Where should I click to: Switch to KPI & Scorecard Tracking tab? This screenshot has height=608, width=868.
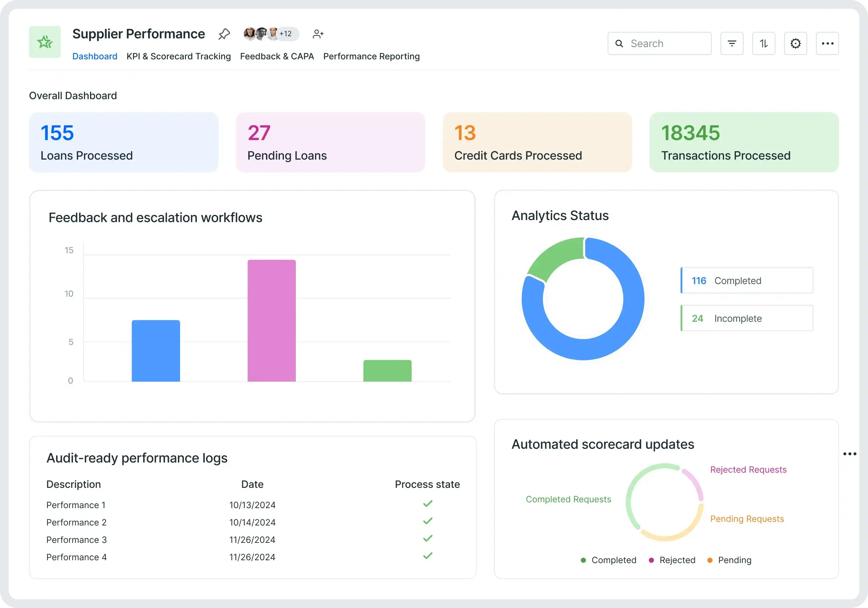point(178,56)
